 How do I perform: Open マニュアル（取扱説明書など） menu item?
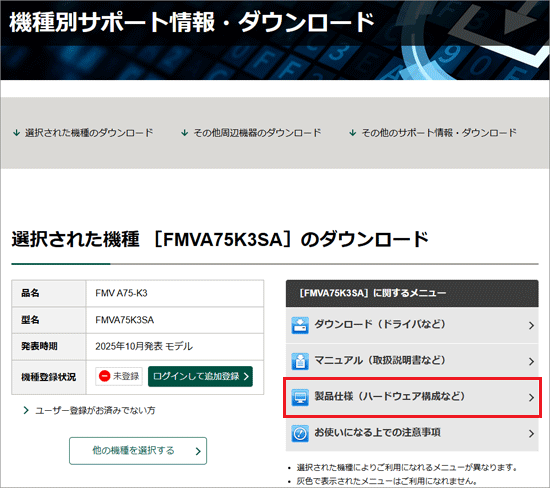412,361
